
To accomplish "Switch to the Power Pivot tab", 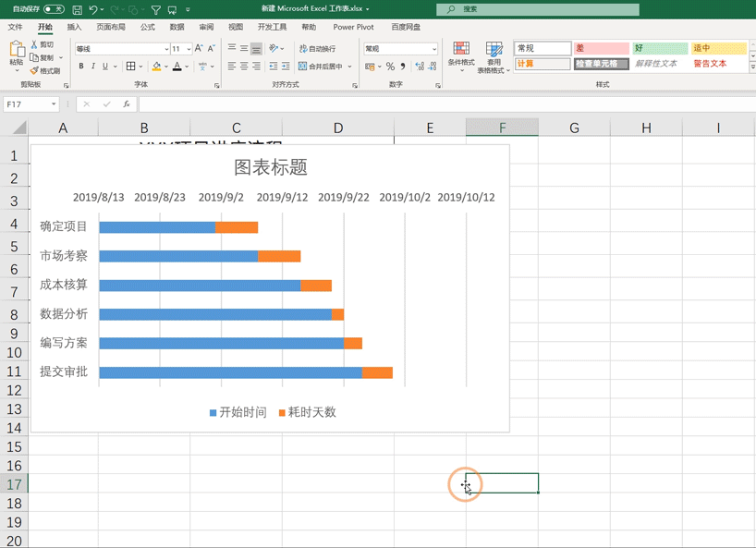I will pos(353,27).
